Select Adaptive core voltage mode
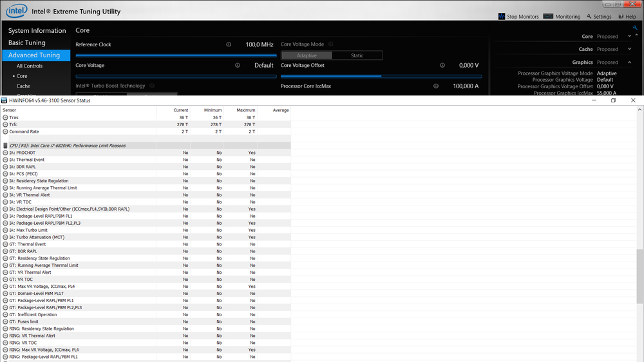644x362 pixels. (307, 55)
